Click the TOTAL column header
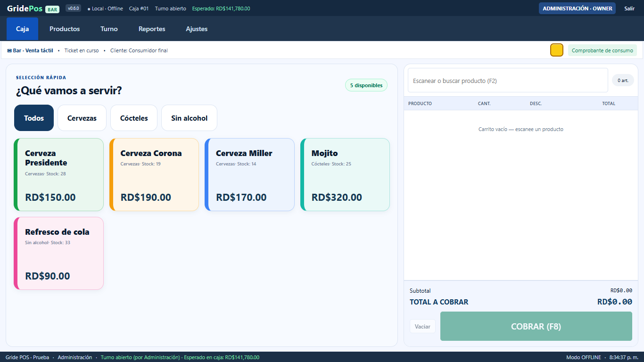 point(609,103)
